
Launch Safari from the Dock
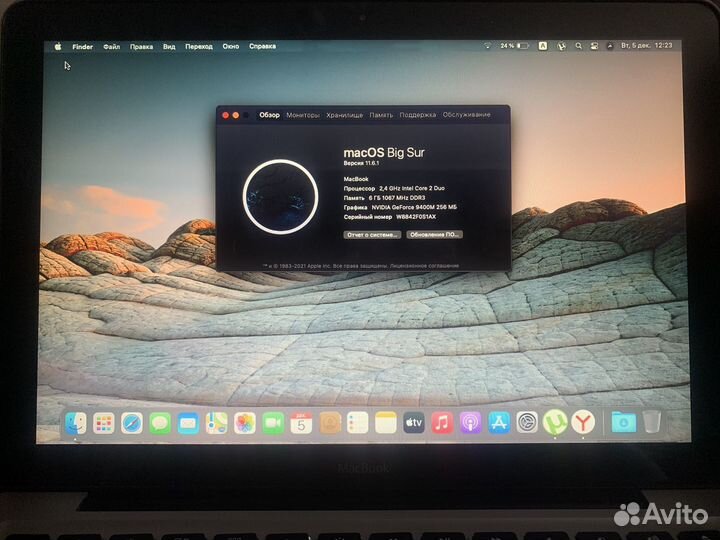[x=132, y=423]
